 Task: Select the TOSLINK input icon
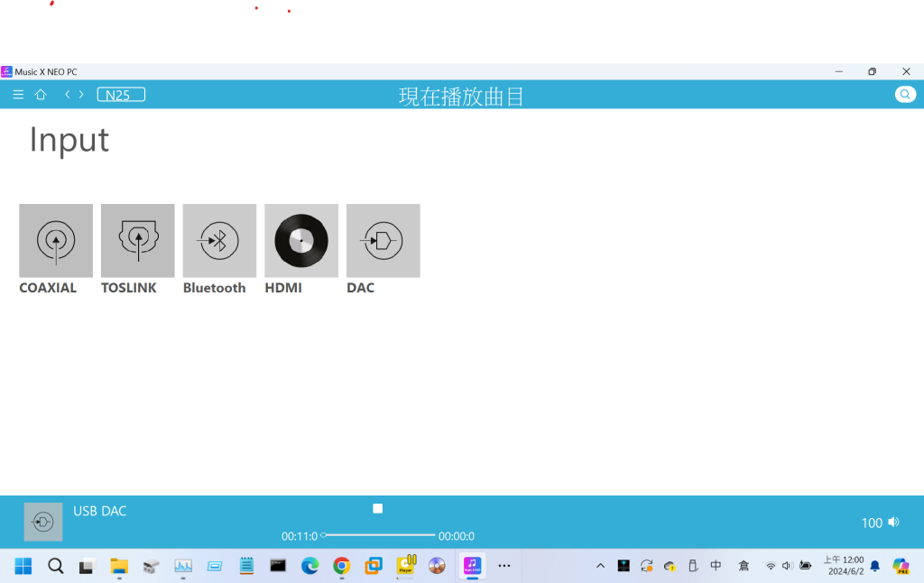pos(138,241)
